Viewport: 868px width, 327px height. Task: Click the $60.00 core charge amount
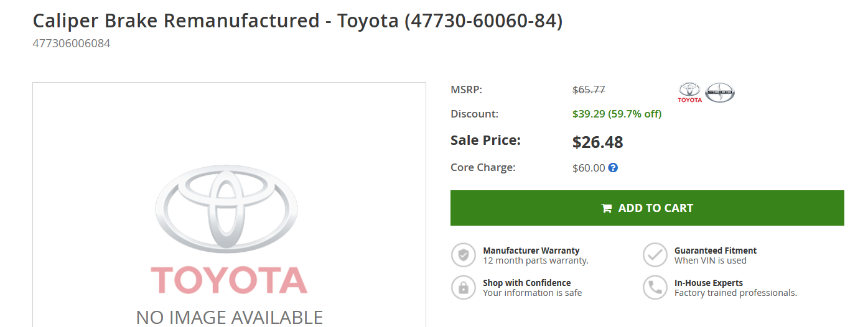click(x=589, y=168)
